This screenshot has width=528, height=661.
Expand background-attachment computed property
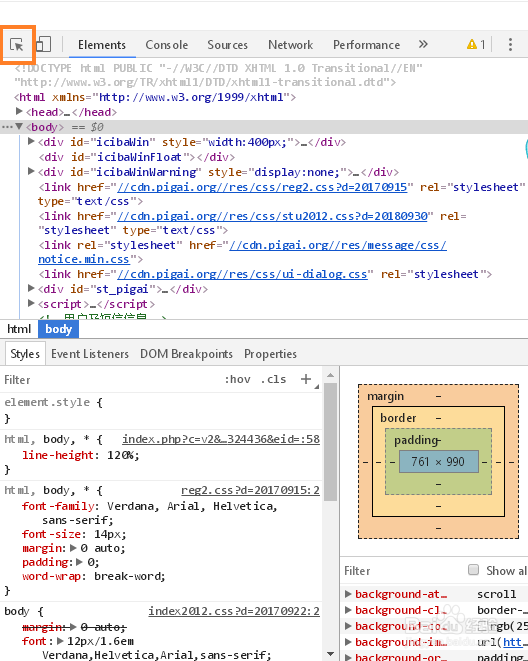point(348,594)
